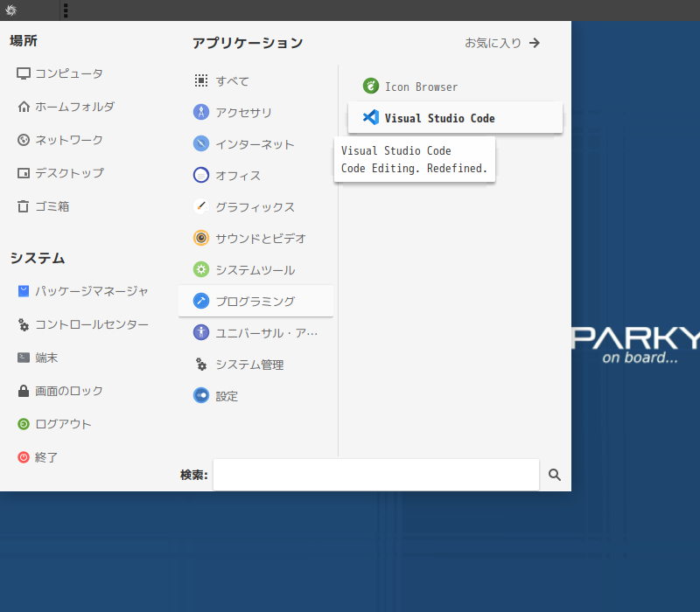Viewport: 700px width, 612px height.
Task: Click the Universal Access icon
Action: (x=201, y=332)
